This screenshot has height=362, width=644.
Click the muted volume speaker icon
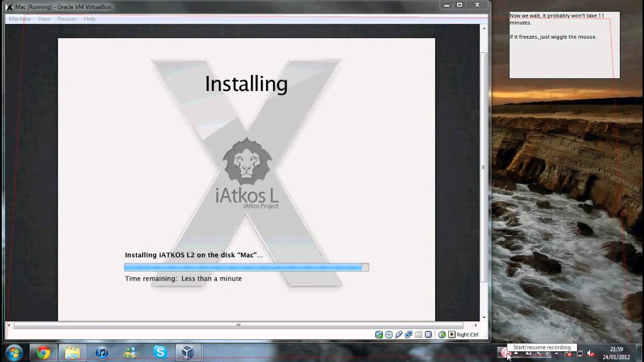(591, 353)
